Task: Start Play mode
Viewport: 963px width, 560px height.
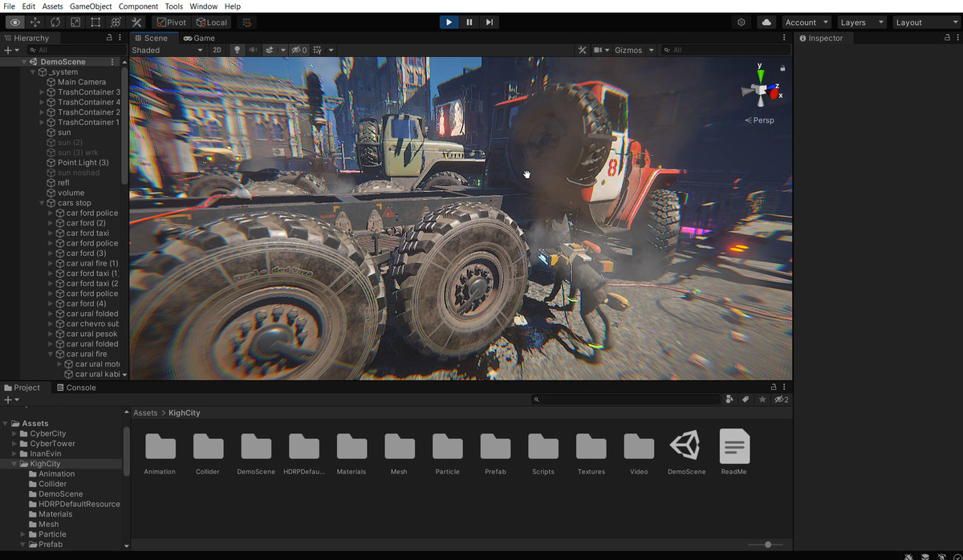Action: point(449,22)
